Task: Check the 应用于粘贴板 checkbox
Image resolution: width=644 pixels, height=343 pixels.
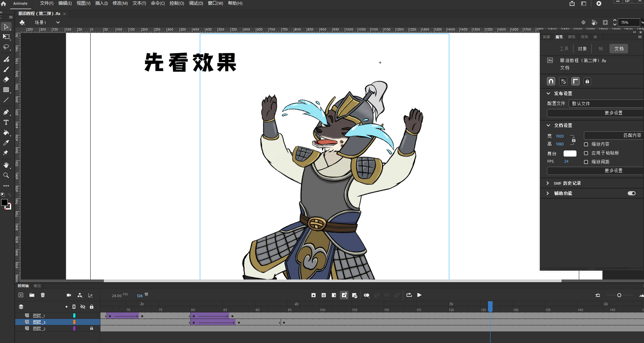Action: point(586,153)
